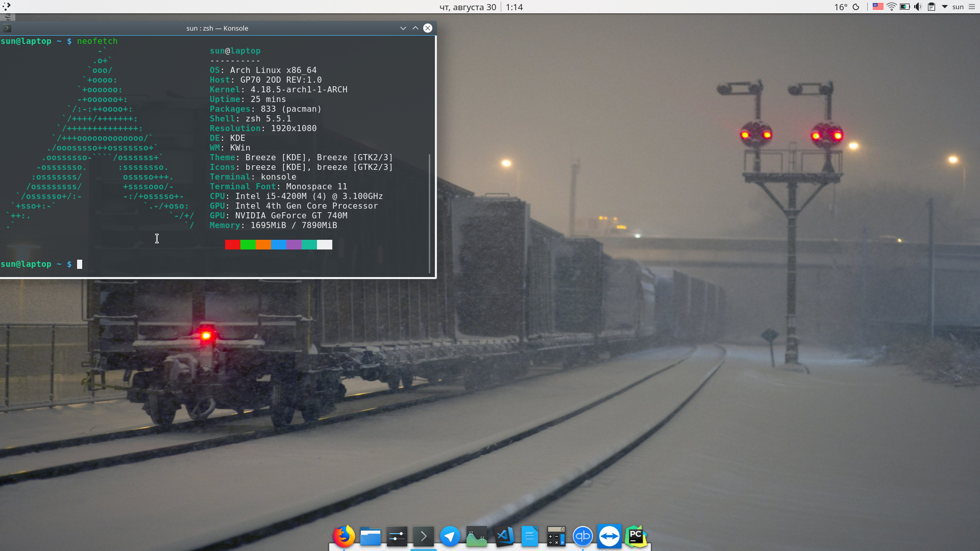Viewport: 980px width, 551px height.
Task: Click the 'Resolution: 1920x1080' line
Action: coord(263,128)
